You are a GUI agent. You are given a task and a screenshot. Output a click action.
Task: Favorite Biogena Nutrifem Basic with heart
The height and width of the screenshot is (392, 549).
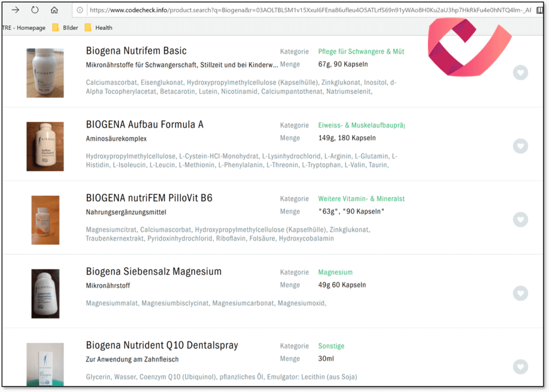[x=520, y=72]
